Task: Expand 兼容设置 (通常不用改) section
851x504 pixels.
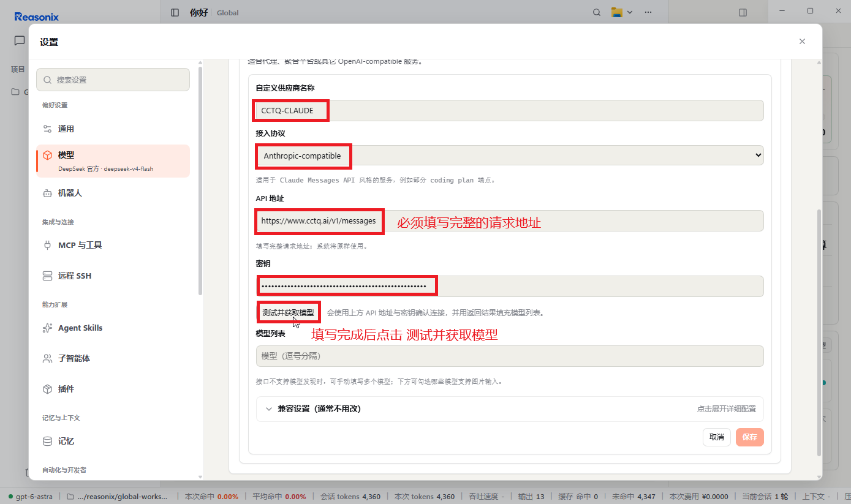Action: click(510, 408)
